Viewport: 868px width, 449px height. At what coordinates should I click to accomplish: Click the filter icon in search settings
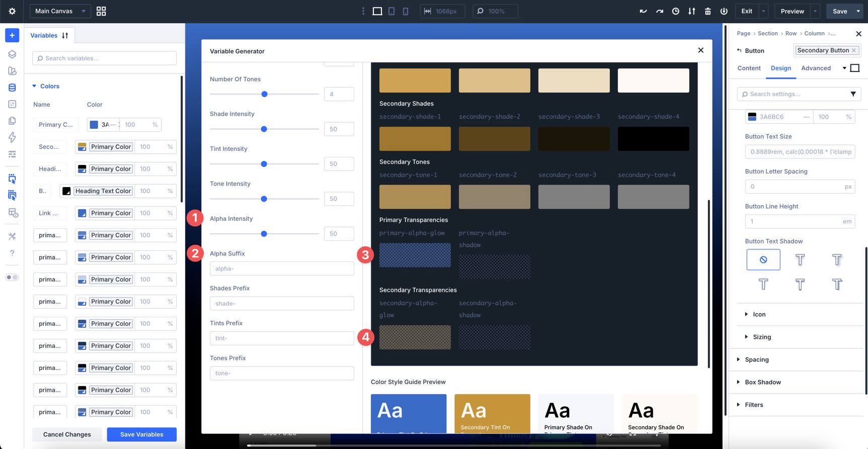[853, 94]
